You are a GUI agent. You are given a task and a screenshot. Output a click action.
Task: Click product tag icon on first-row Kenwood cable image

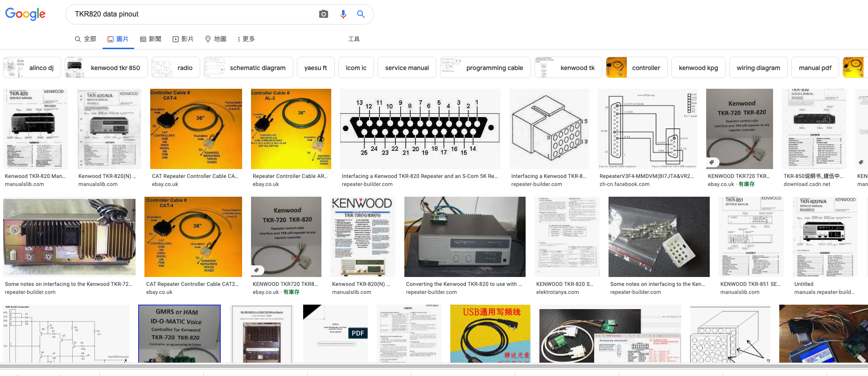[x=712, y=162]
